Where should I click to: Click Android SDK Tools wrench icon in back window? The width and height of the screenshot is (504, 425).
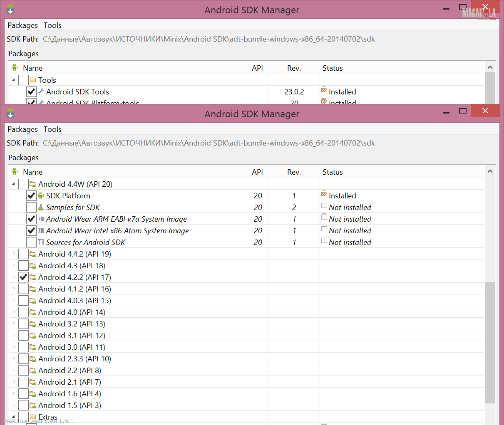41,91
